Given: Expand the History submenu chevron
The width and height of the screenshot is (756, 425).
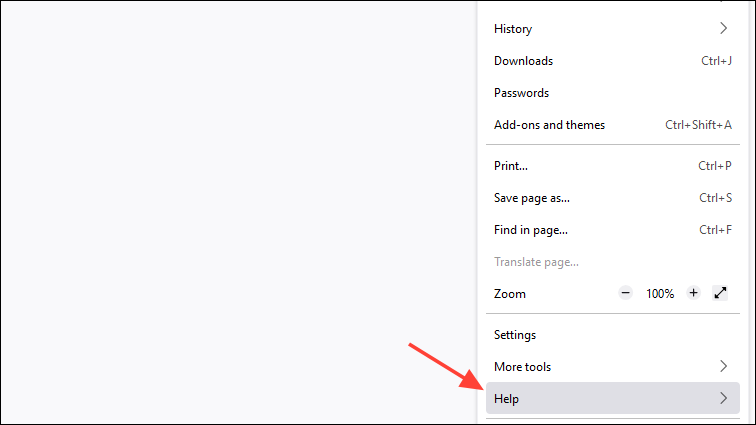Looking at the screenshot, I should click(723, 29).
